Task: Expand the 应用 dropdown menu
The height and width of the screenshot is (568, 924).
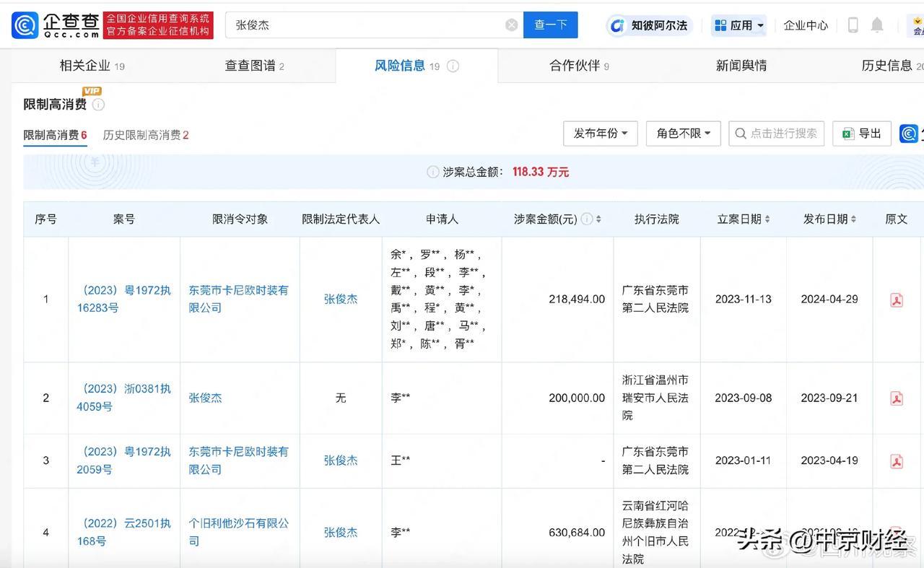Action: coord(739,25)
